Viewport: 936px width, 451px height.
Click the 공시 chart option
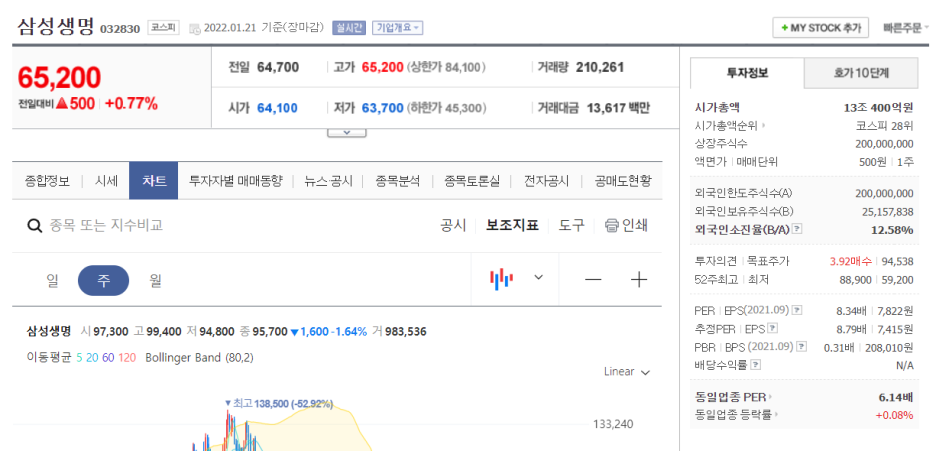tap(453, 226)
